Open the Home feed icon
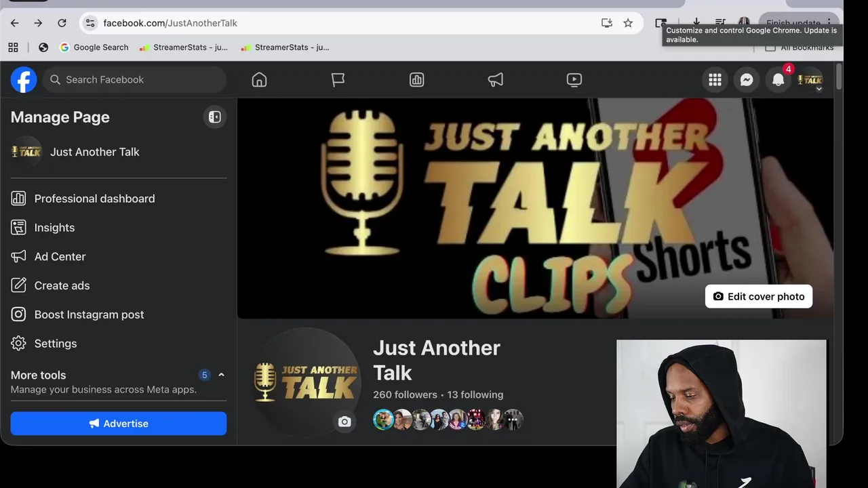868x488 pixels. (x=259, y=80)
